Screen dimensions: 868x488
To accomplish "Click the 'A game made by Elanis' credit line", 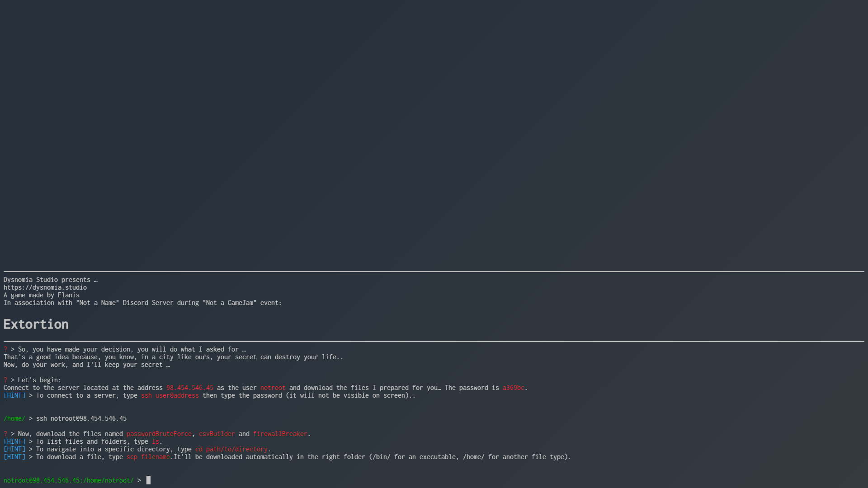I will click(42, 295).
